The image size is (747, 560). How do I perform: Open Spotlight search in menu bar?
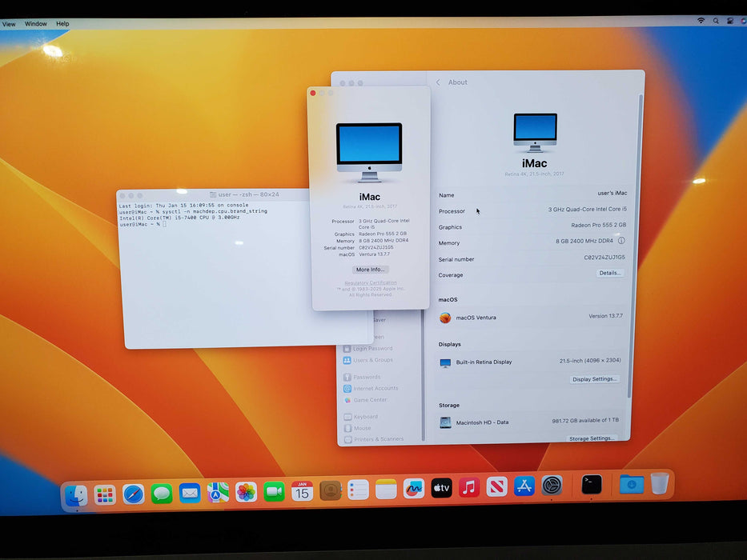click(x=716, y=21)
